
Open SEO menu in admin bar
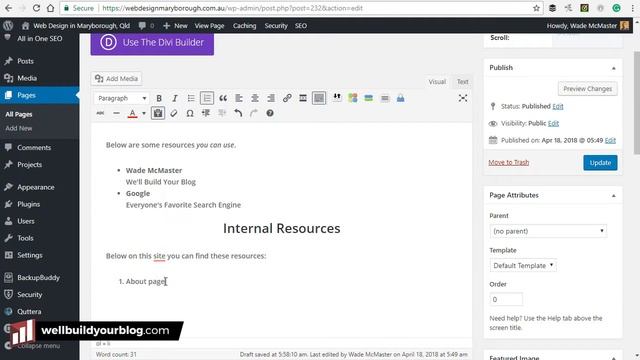coord(301,26)
